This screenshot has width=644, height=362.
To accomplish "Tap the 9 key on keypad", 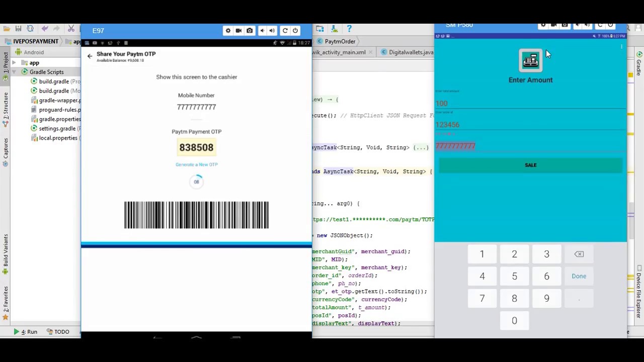I will [x=546, y=298].
